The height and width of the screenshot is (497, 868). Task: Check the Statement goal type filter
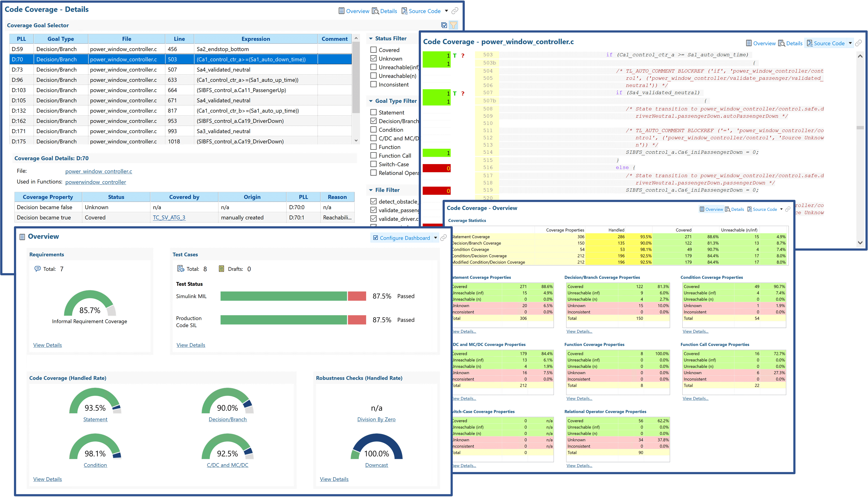pos(374,112)
